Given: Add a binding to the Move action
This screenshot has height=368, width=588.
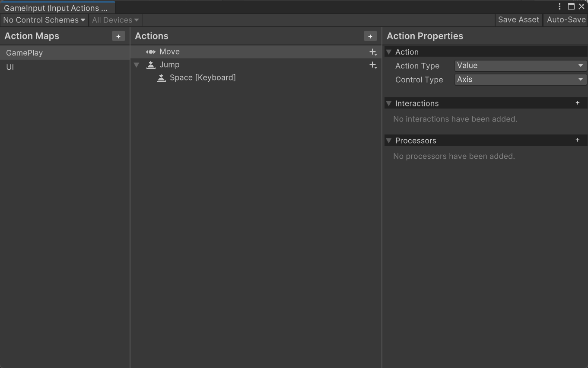Looking at the screenshot, I should click(372, 51).
